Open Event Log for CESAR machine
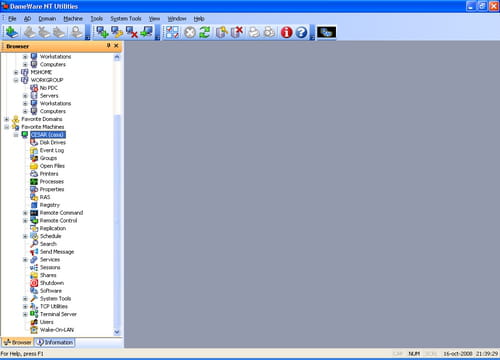Image resolution: width=500 pixels, height=360 pixels. click(52, 150)
